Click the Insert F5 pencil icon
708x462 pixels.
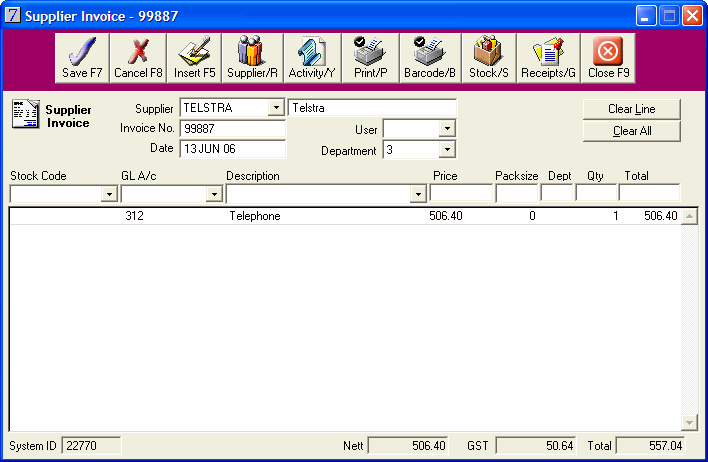pos(195,51)
